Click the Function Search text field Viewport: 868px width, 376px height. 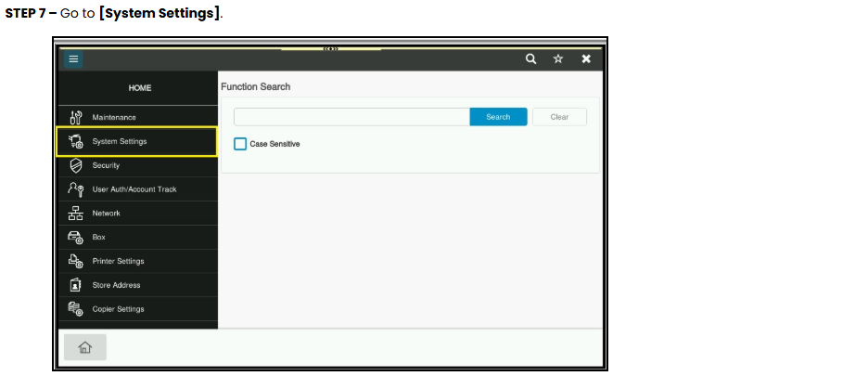pyautogui.click(x=351, y=117)
